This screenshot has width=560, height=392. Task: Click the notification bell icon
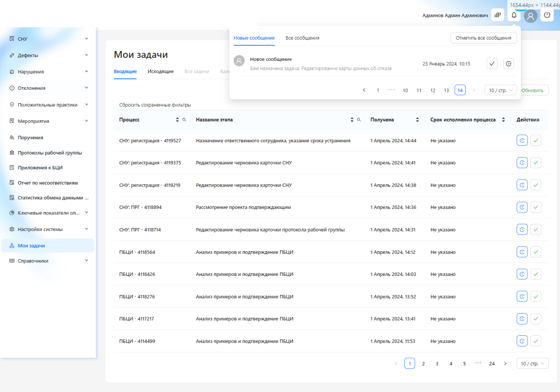514,15
